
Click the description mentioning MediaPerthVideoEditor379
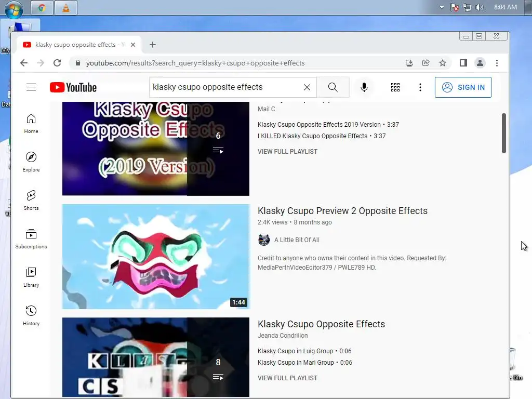tap(352, 262)
